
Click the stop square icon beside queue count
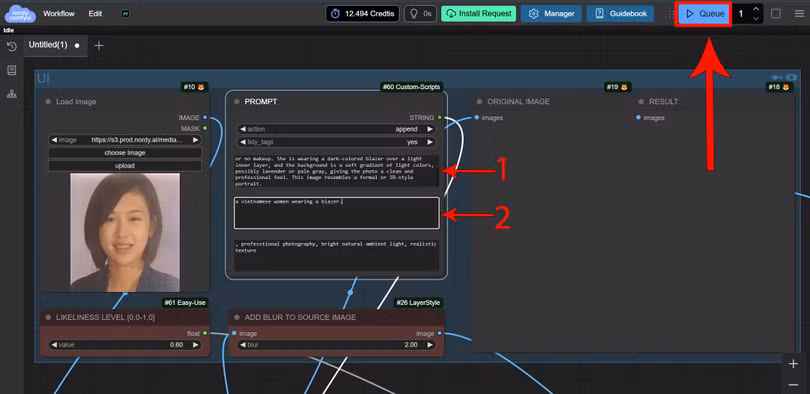pos(776,14)
